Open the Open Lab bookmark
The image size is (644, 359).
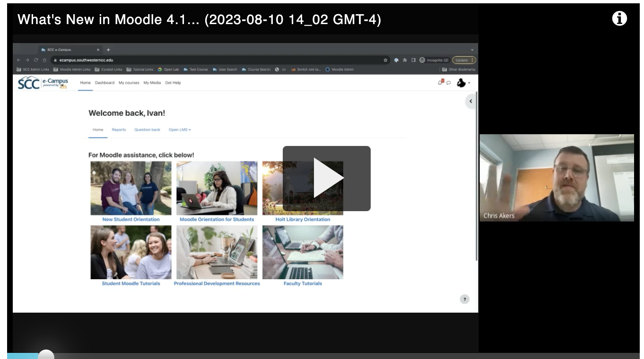(168, 69)
